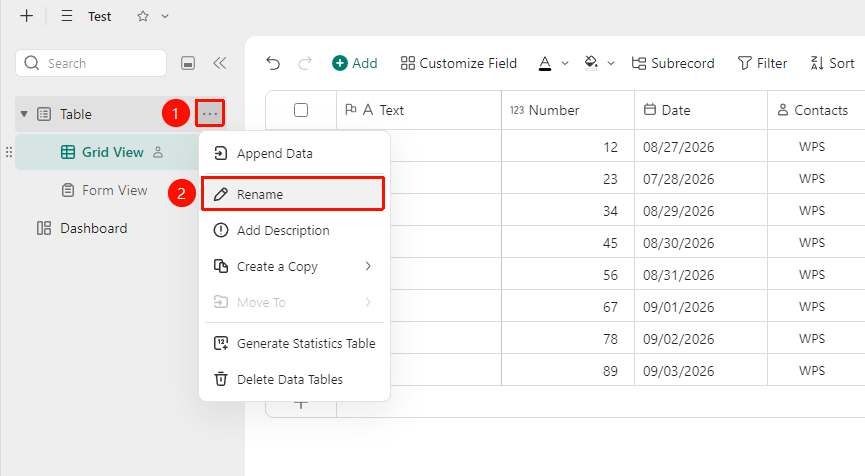
Task: Select number cell with value 12
Action: point(568,147)
